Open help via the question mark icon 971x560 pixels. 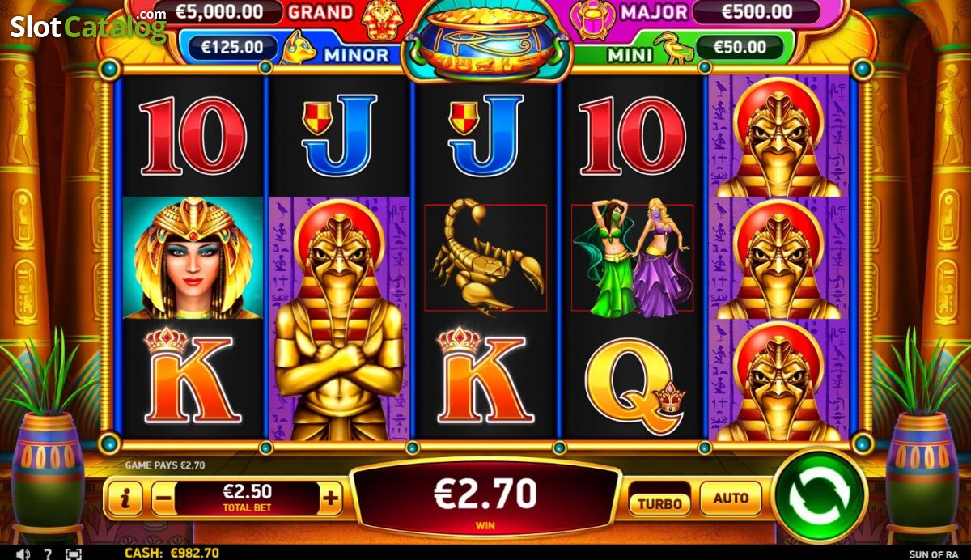[48, 554]
